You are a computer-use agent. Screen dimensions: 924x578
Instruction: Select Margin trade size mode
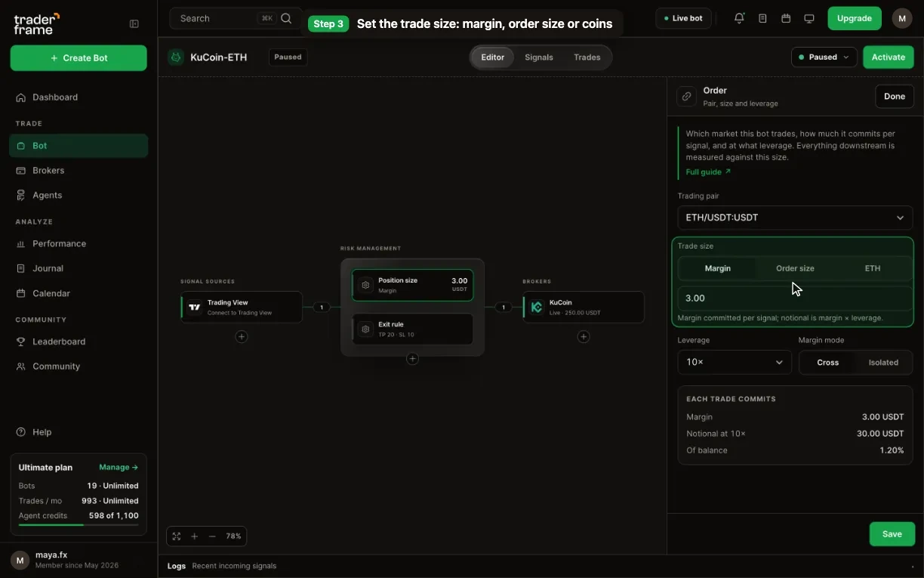point(717,268)
